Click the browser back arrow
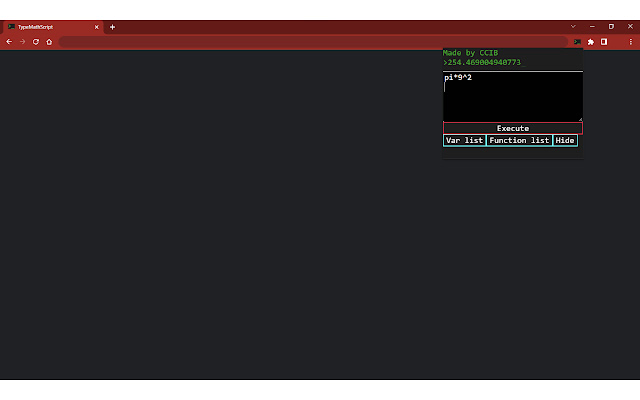Viewport: 640px width, 400px height. point(9,42)
